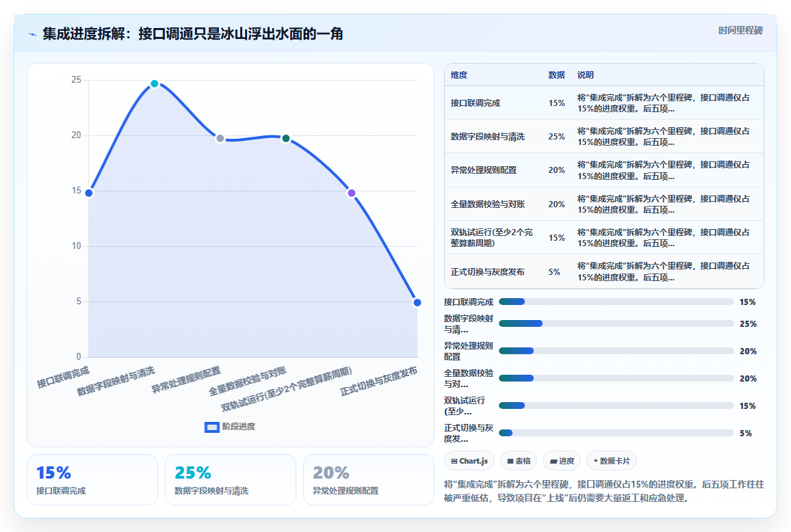Click the lightning icon beside the title
The height and width of the screenshot is (532, 791).
tap(33, 34)
